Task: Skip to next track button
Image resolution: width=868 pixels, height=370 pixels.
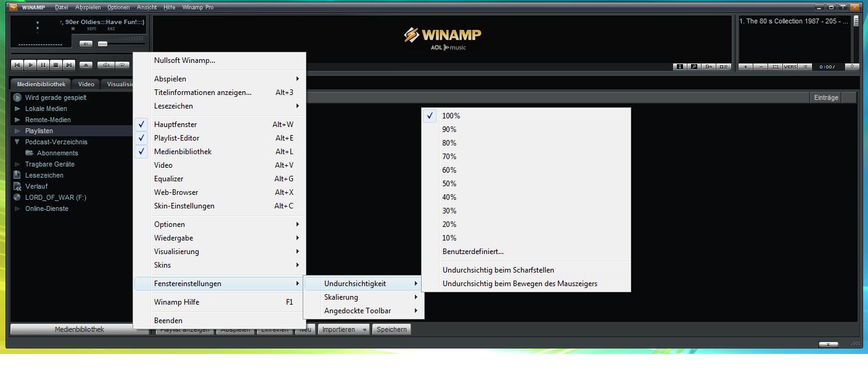Action: (69, 65)
